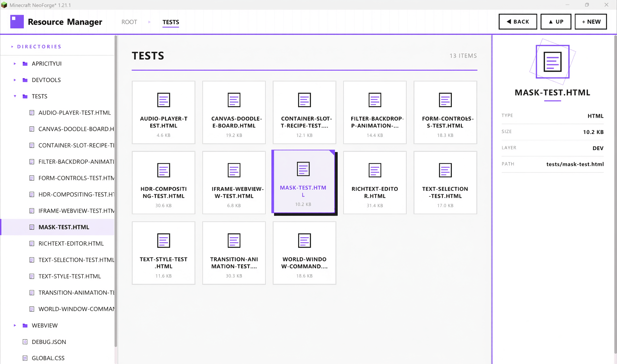Screen dimensions: 617x364
Task: Expand the WEBVIEW directory arrow
Action: [x=15, y=325]
